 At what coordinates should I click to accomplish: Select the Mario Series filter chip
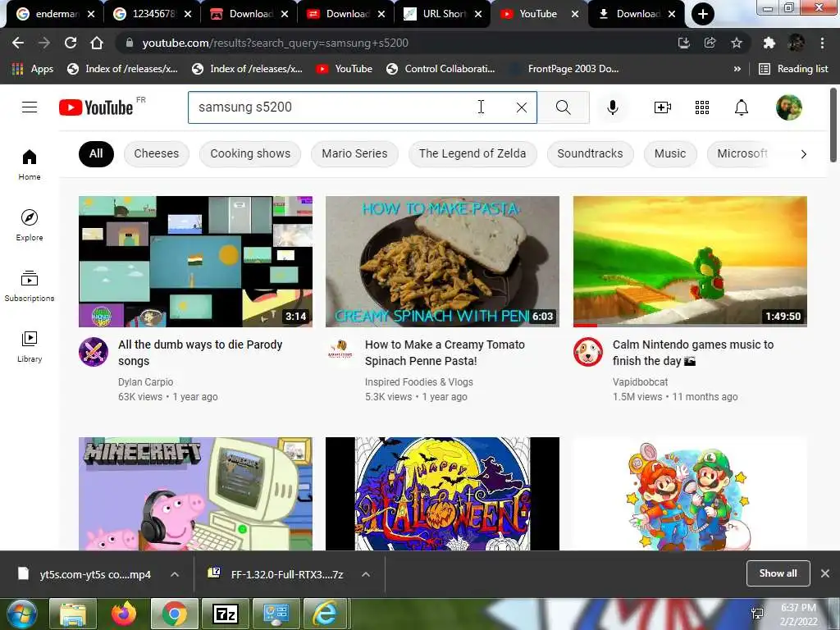pyautogui.click(x=354, y=153)
